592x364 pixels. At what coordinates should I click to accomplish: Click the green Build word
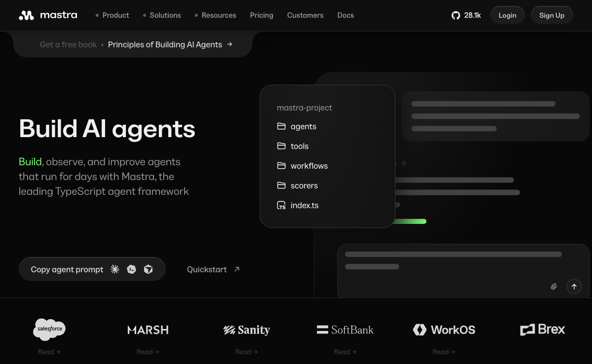click(x=30, y=162)
